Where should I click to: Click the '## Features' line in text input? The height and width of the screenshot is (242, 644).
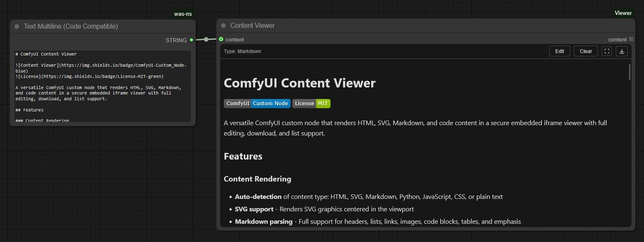click(29, 110)
